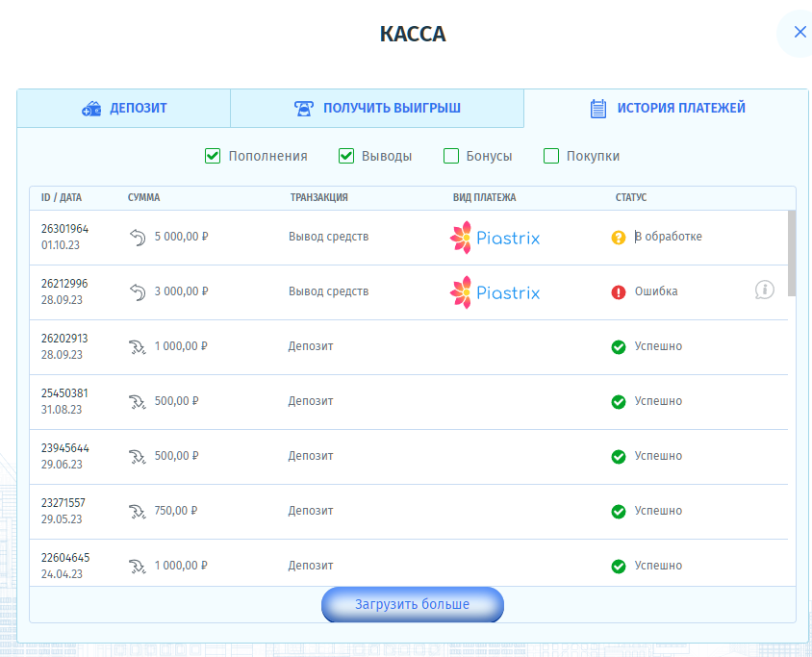The height and width of the screenshot is (657, 812).
Task: Enable the Бонусы filter checkbox
Action: (x=451, y=156)
